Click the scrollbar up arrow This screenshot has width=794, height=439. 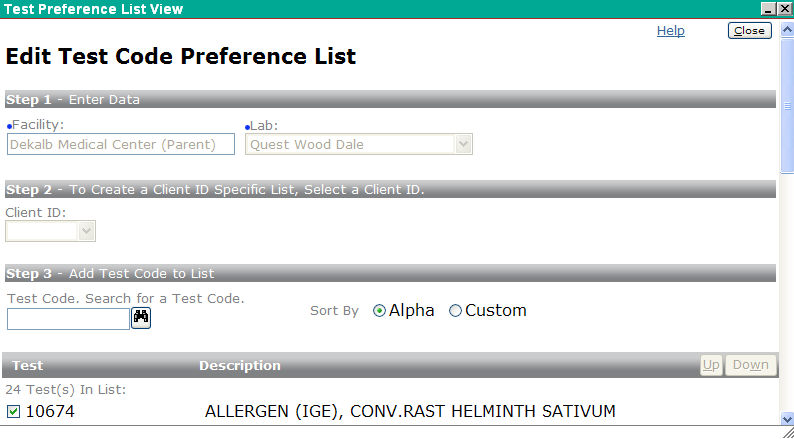coord(787,30)
